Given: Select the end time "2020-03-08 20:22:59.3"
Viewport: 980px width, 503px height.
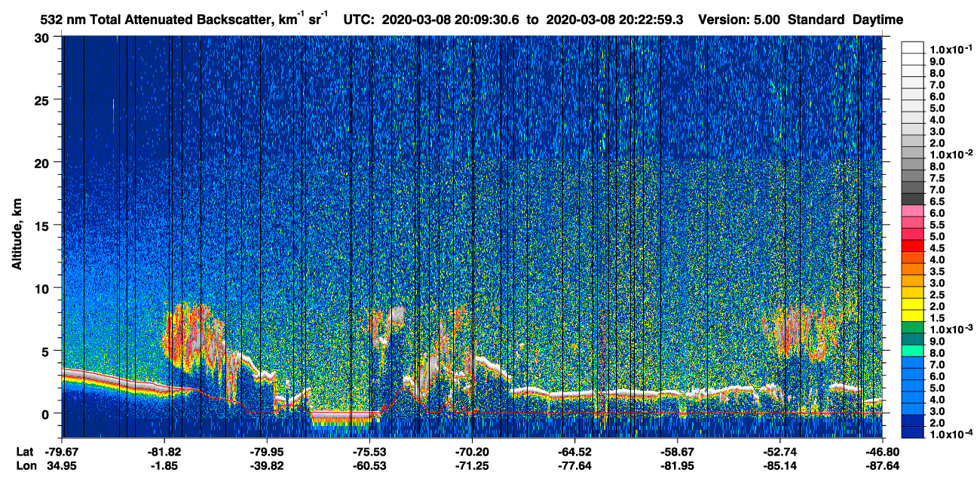Looking at the screenshot, I should (616, 20).
